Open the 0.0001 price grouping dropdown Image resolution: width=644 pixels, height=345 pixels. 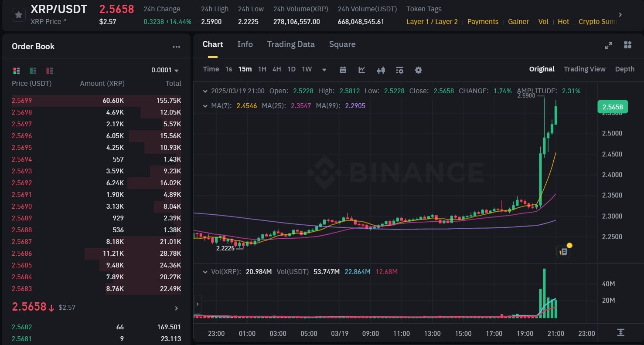(x=165, y=70)
